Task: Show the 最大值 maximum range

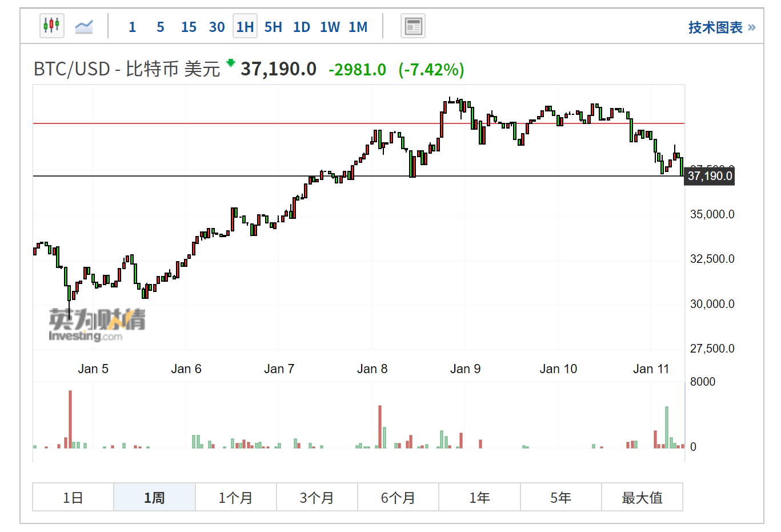Action: click(x=642, y=497)
